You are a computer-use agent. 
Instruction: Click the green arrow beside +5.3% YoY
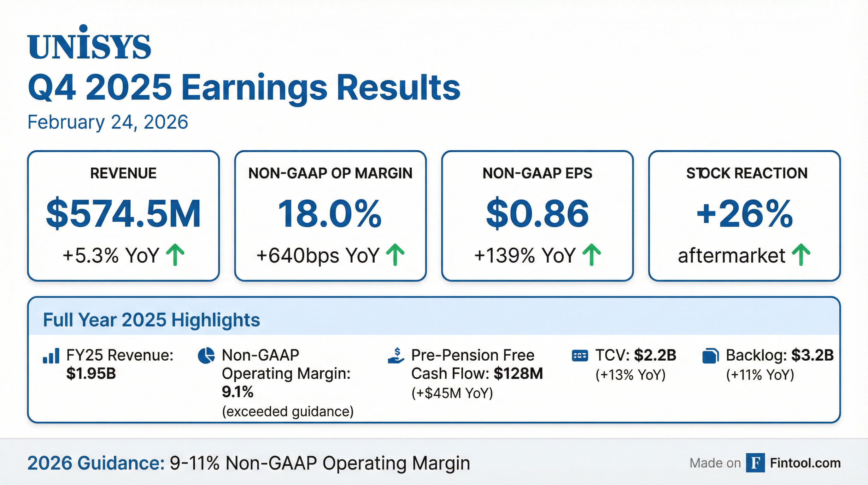click(176, 255)
